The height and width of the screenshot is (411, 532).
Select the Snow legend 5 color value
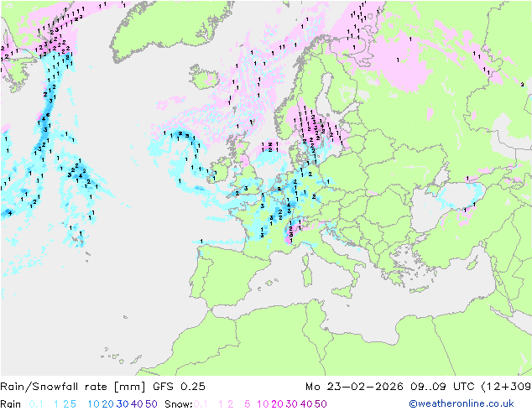(x=248, y=404)
